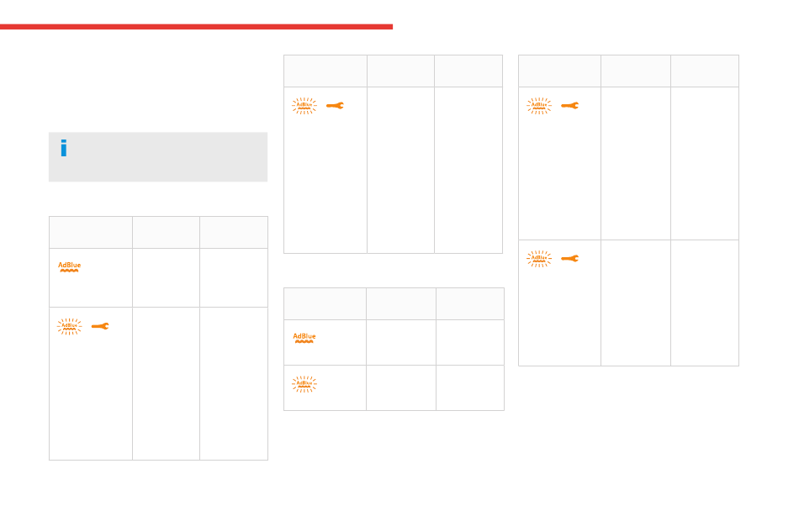Click flashing AdBlue icon in left table
This screenshot has width=799, height=532.
point(69,326)
